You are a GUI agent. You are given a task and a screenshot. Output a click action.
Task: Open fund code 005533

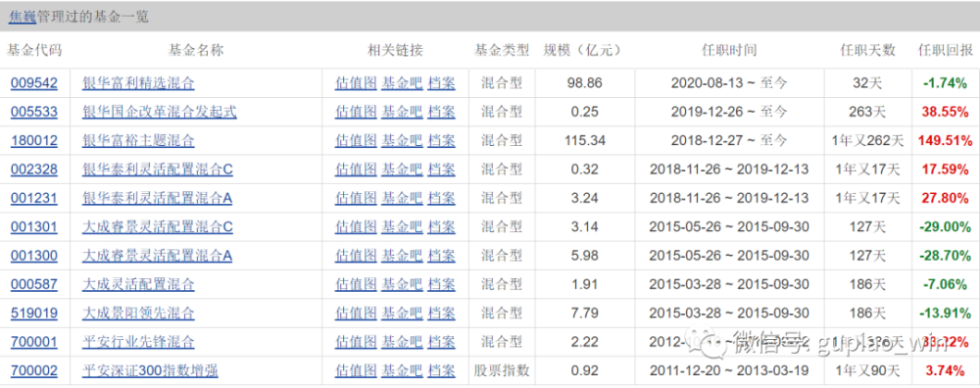(33, 112)
